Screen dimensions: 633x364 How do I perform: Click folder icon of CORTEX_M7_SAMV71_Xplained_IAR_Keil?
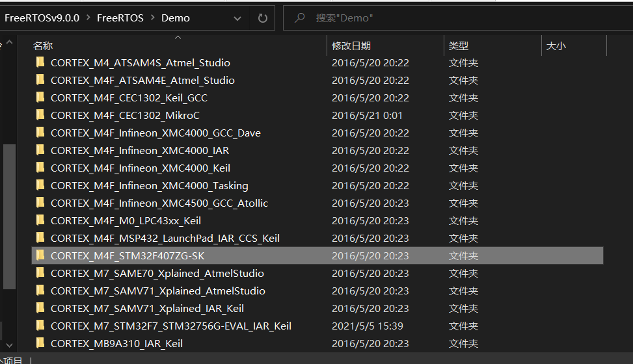[40, 308]
